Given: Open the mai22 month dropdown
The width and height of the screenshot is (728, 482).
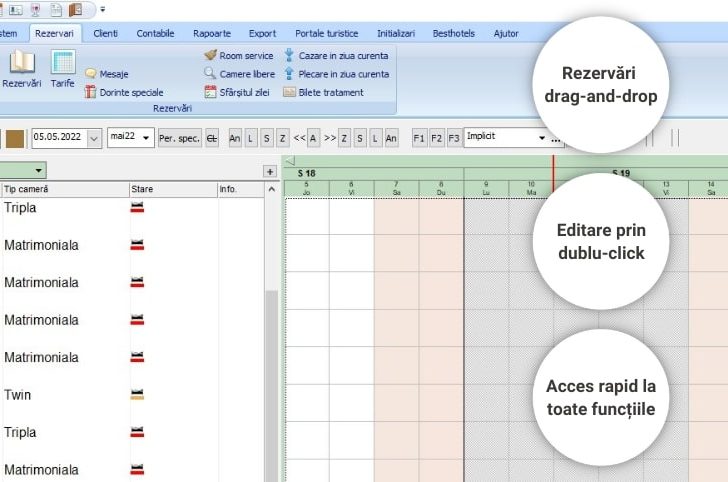Looking at the screenshot, I should click(x=146, y=138).
